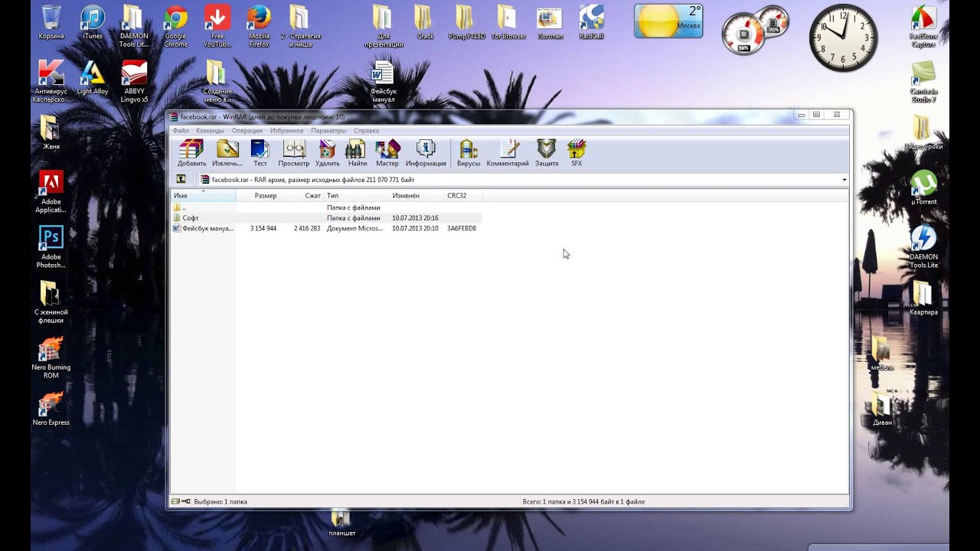Click the Комментарий (Comment) toolbar icon
Image resolution: width=980 pixels, height=551 pixels.
(x=508, y=153)
